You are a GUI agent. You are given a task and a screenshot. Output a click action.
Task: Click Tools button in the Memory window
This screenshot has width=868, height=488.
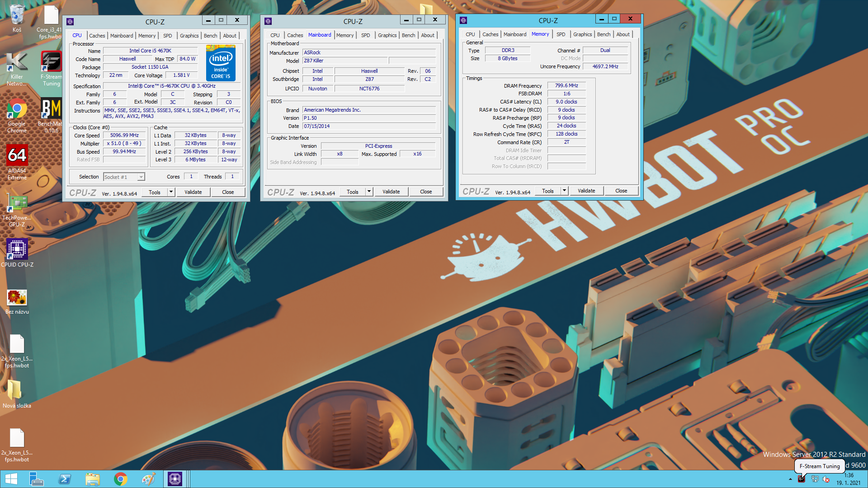pos(548,191)
